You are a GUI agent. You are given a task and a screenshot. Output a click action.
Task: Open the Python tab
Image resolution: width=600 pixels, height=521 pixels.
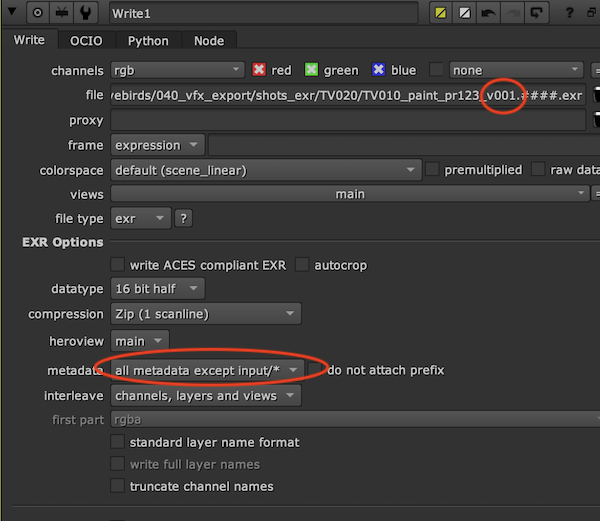pos(148,40)
